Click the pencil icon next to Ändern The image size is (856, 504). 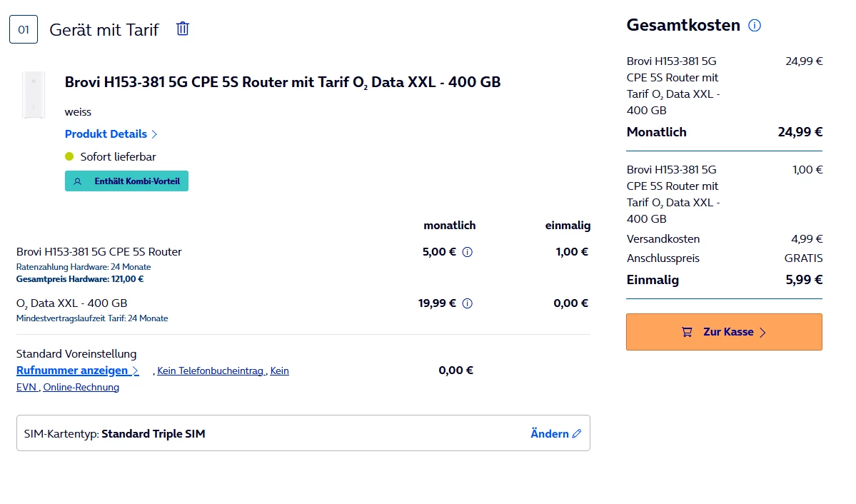tap(577, 433)
